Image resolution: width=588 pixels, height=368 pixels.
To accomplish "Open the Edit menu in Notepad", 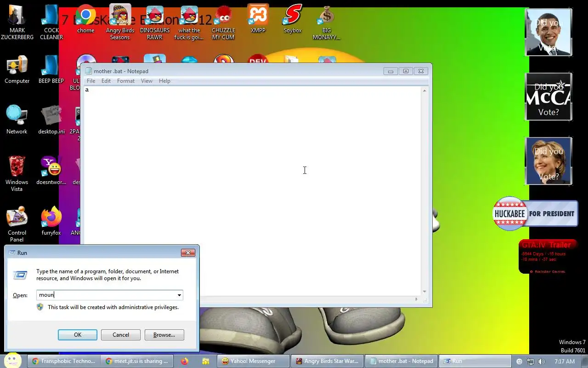I will click(106, 81).
